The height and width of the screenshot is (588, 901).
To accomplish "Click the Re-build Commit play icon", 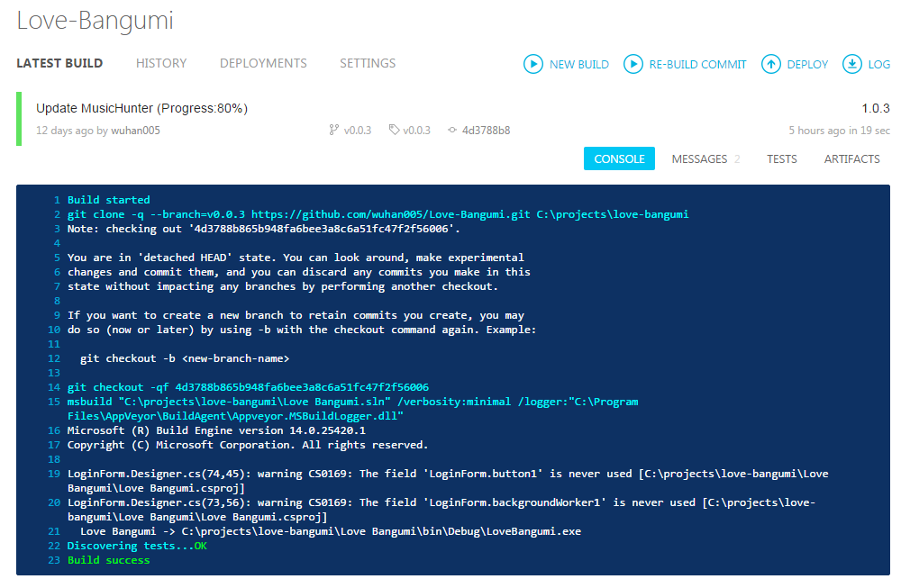I will [x=633, y=64].
